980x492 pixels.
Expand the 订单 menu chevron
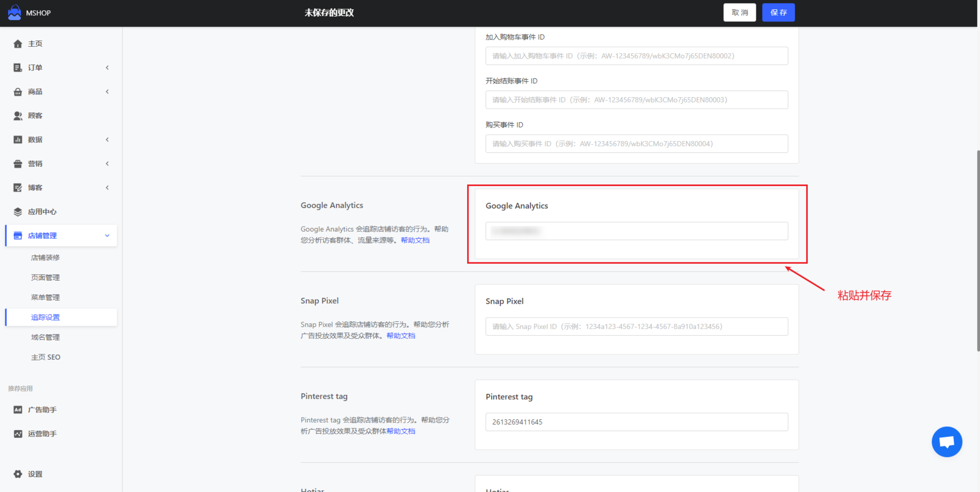tap(107, 68)
